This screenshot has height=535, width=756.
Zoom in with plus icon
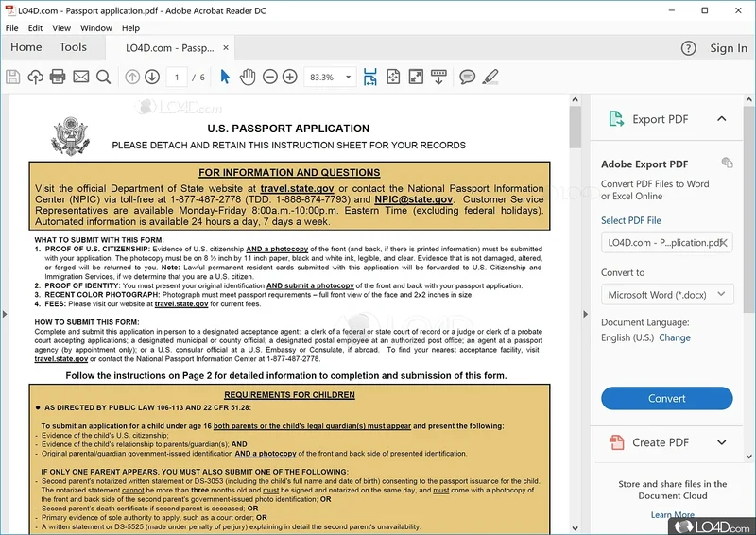pyautogui.click(x=290, y=77)
